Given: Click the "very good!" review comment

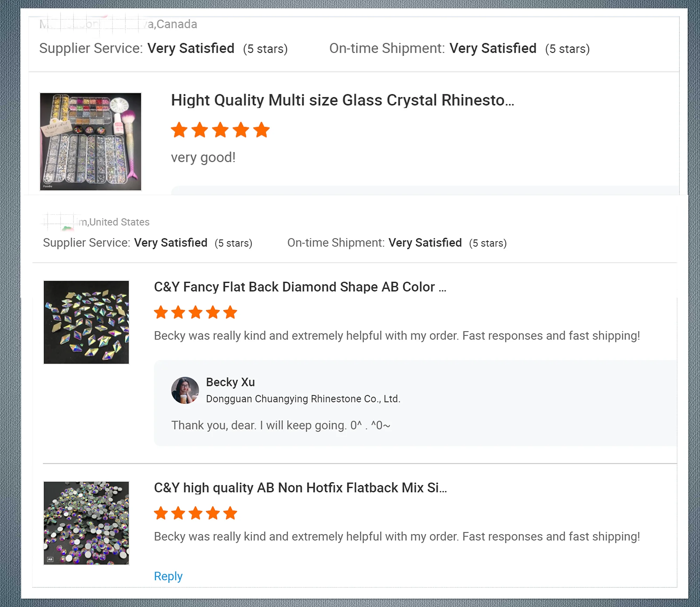Looking at the screenshot, I should pos(203,158).
